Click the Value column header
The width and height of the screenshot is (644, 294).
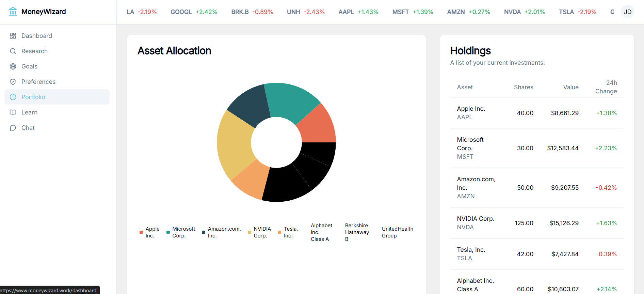tap(571, 87)
